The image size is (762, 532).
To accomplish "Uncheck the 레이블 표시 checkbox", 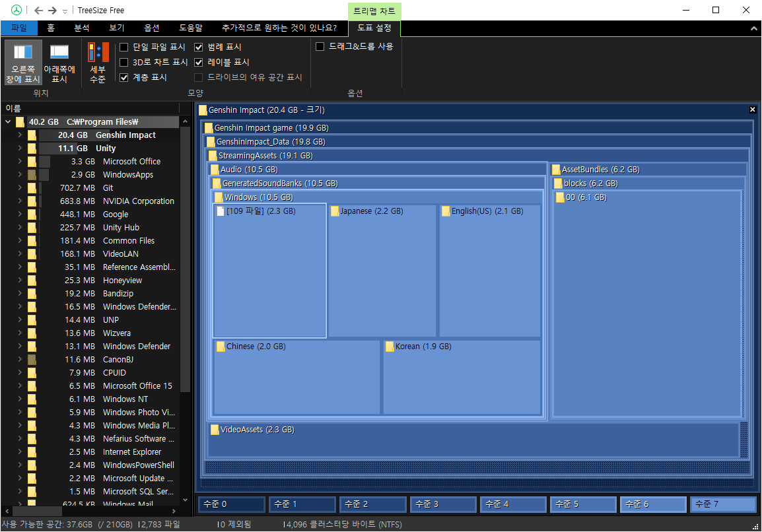I will (x=198, y=62).
